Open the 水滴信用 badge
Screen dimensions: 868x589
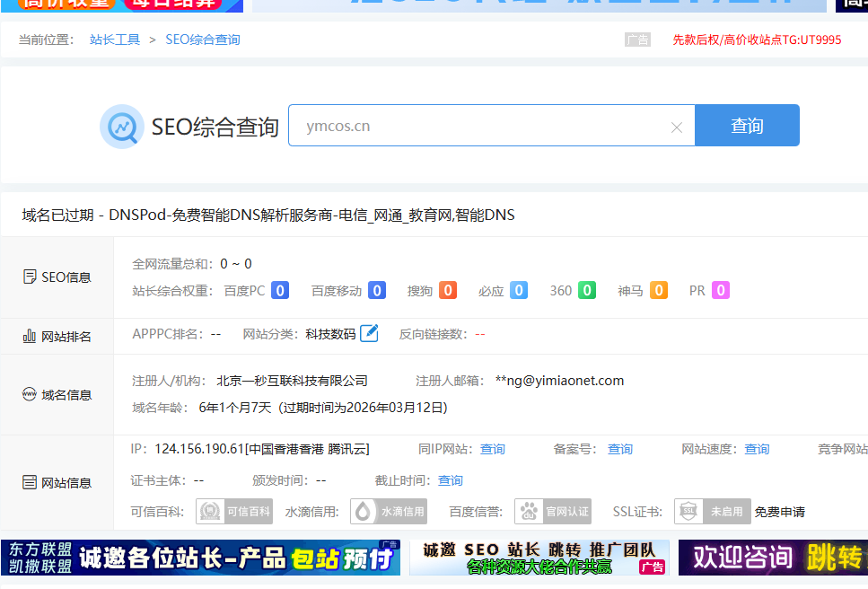coord(389,512)
